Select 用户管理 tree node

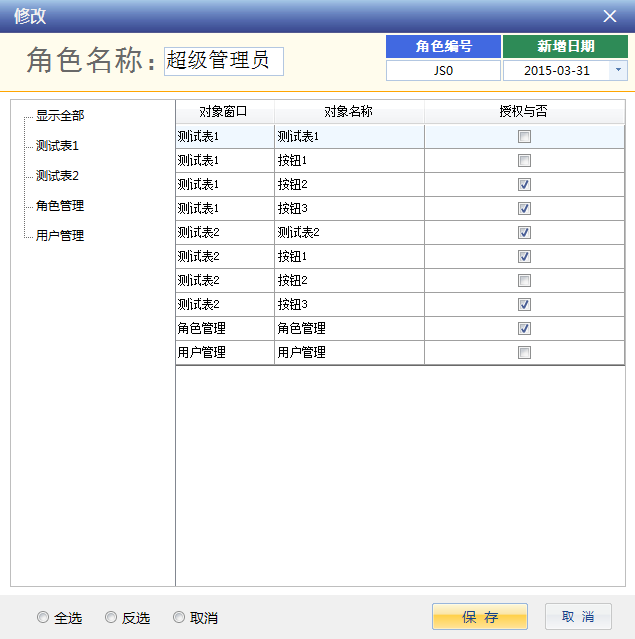pyautogui.click(x=60, y=236)
